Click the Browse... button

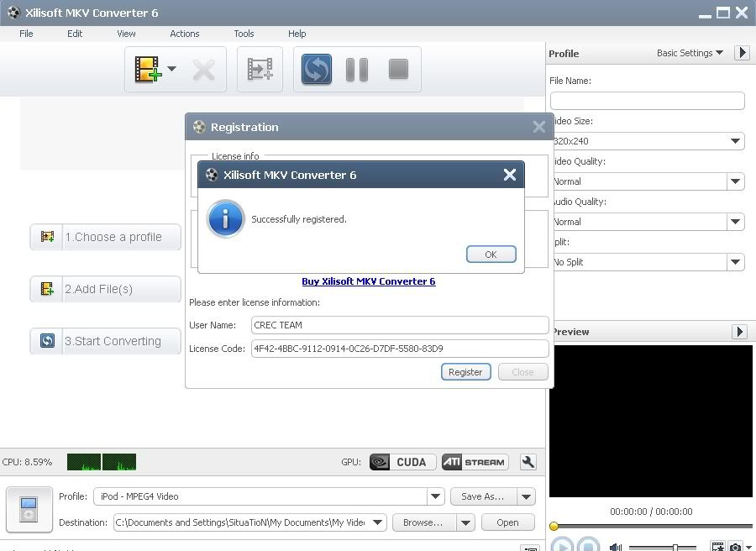click(424, 522)
